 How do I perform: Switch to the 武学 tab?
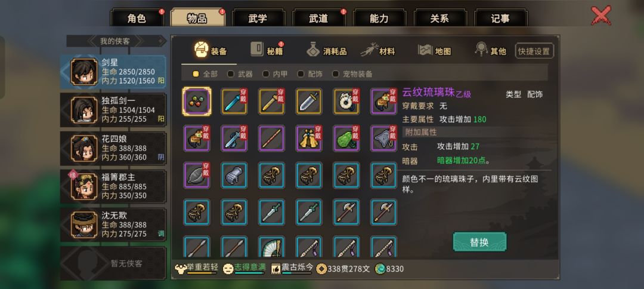(x=258, y=19)
